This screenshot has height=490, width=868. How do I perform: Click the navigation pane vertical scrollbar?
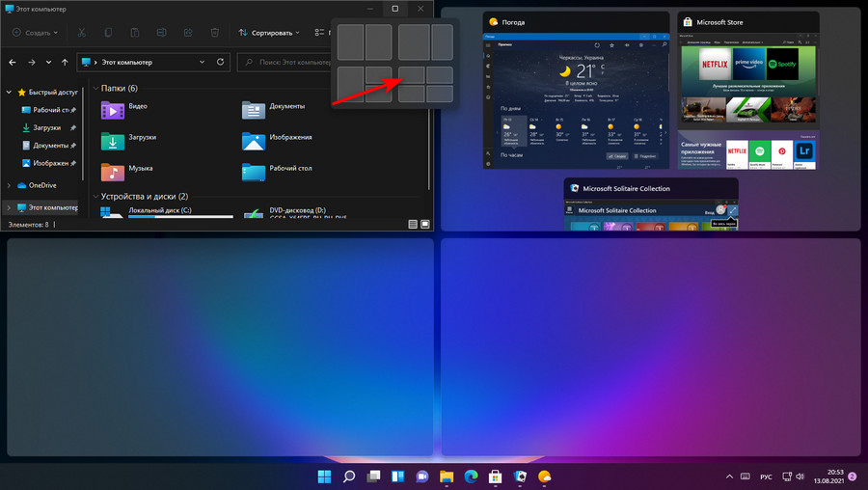pyautogui.click(x=83, y=133)
